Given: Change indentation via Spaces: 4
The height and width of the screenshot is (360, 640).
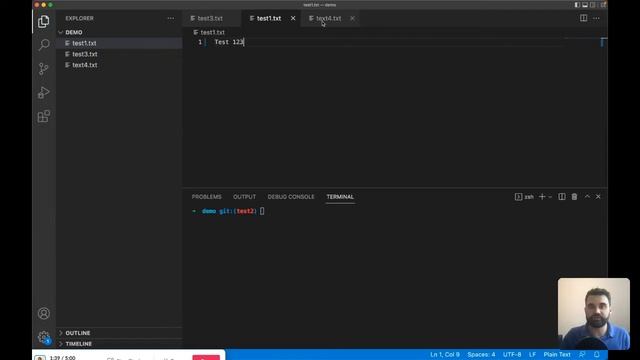Looking at the screenshot, I should coord(481,355).
